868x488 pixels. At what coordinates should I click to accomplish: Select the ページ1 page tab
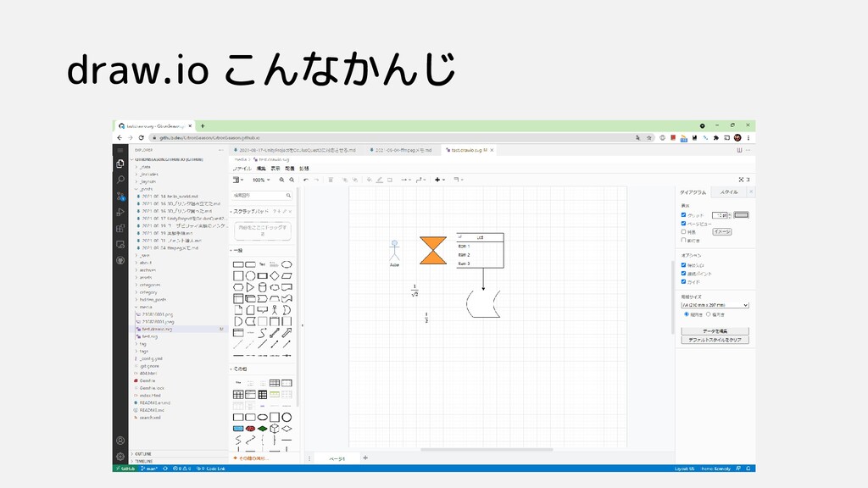[337, 458]
